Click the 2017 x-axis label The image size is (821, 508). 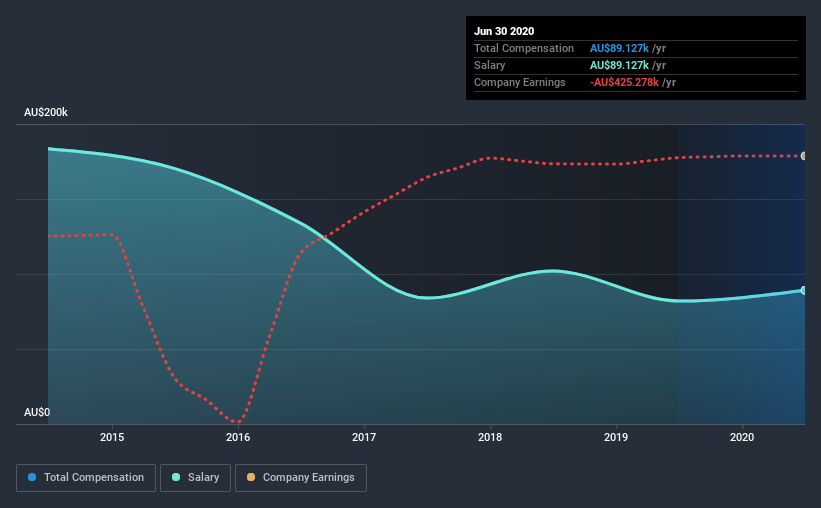pyautogui.click(x=364, y=437)
